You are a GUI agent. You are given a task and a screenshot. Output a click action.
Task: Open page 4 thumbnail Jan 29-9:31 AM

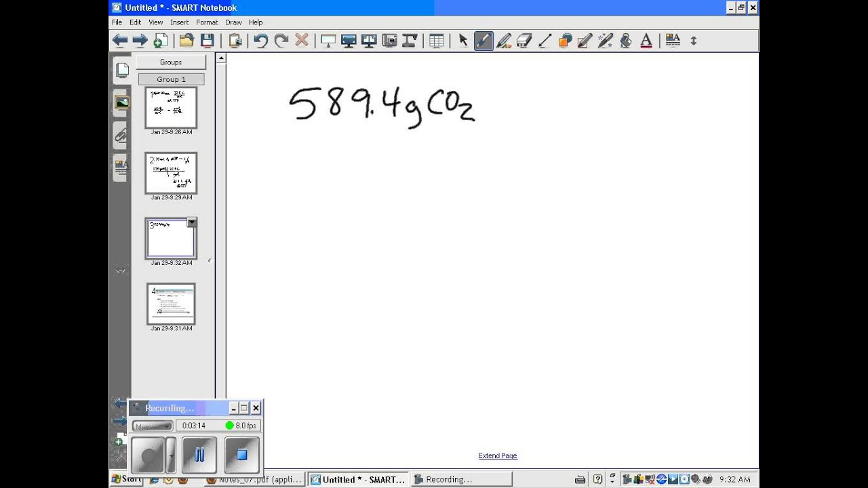point(171,304)
